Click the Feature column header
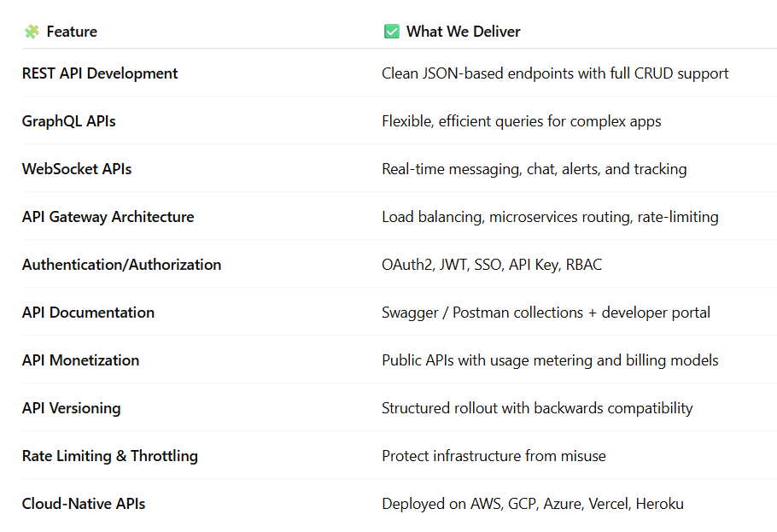Image resolution: width=777 pixels, height=532 pixels. 72,32
